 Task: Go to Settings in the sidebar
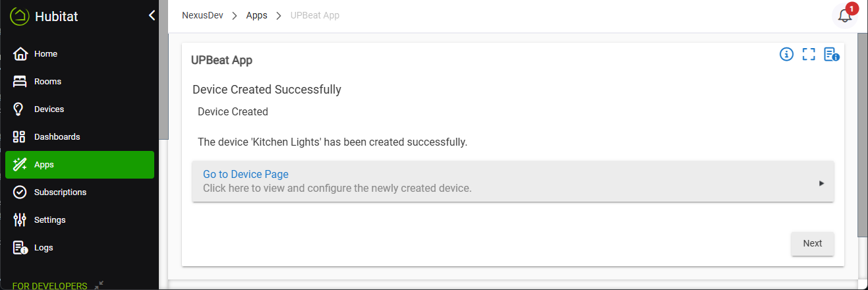[49, 220]
